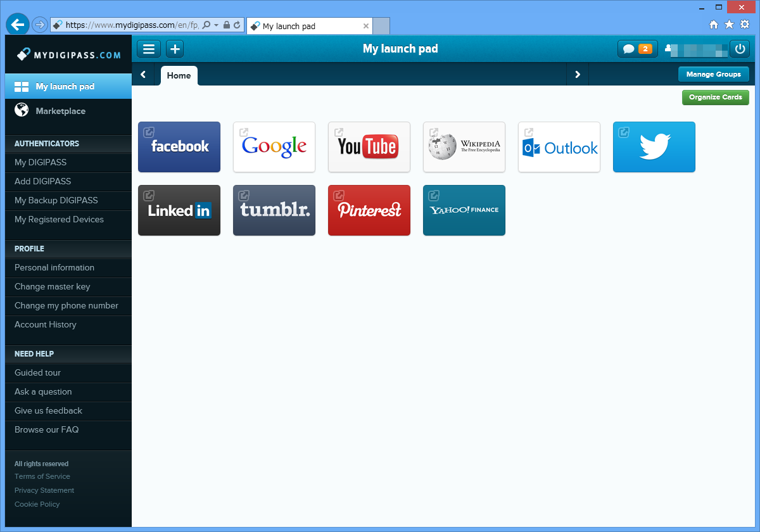Launch the LinkedIn card
The image size is (760, 532).
pyautogui.click(x=179, y=210)
